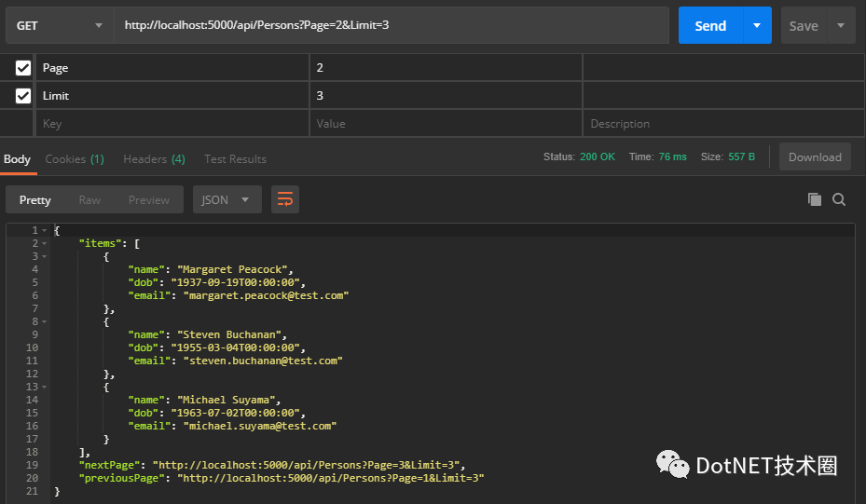Click the Limit value field containing 3

pos(446,96)
